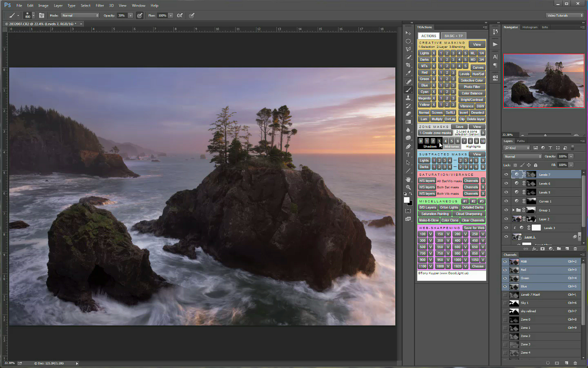Expand the Group 1 layer folder
The image size is (588, 368).
pyautogui.click(x=513, y=210)
